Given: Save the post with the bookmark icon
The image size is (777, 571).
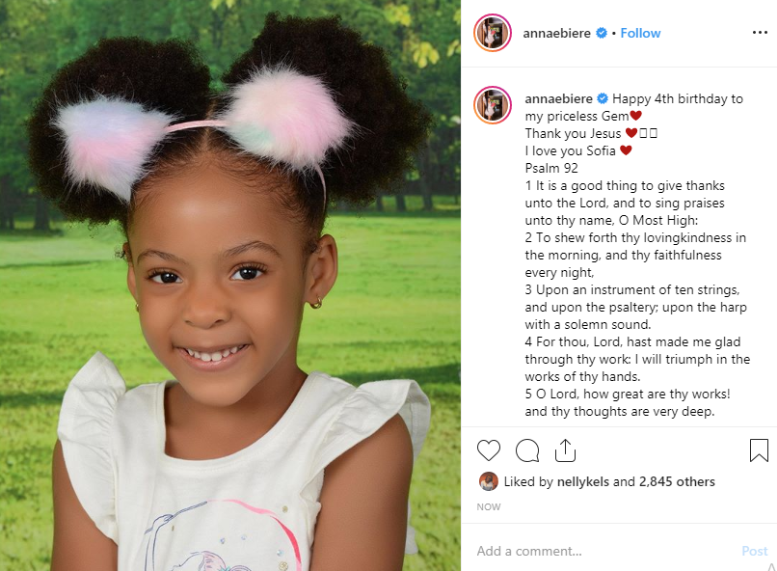Looking at the screenshot, I should point(759,451).
